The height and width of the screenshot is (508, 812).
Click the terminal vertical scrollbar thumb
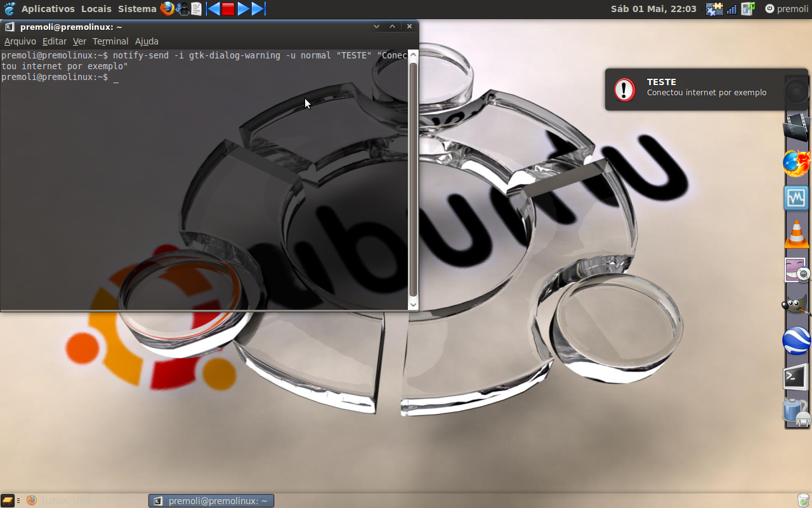[x=413, y=179]
